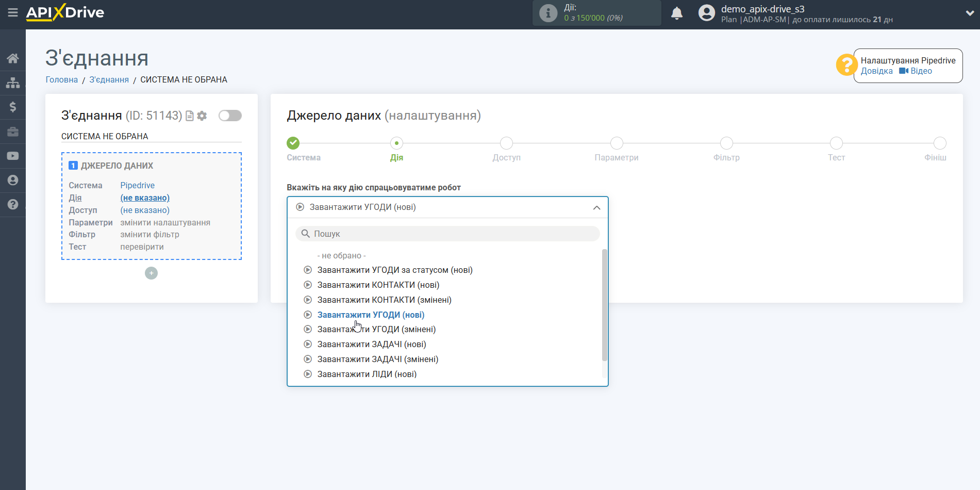Open the help question sidebar icon

coord(13,204)
